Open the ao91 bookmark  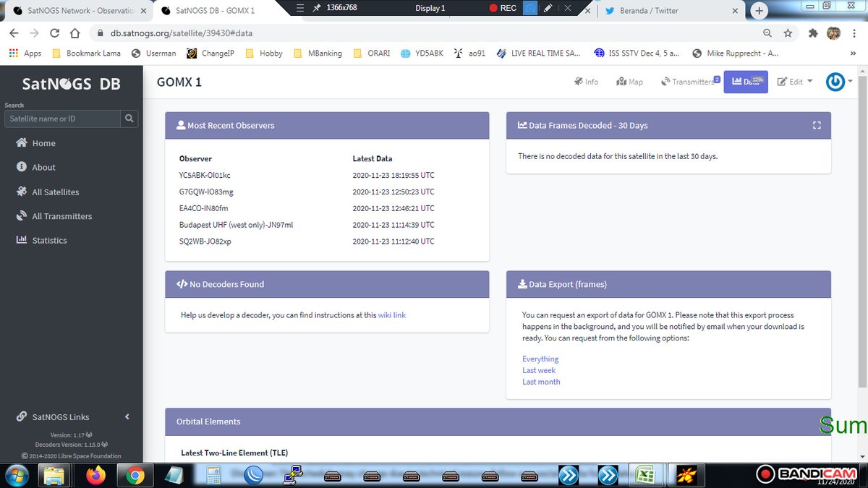pos(469,53)
